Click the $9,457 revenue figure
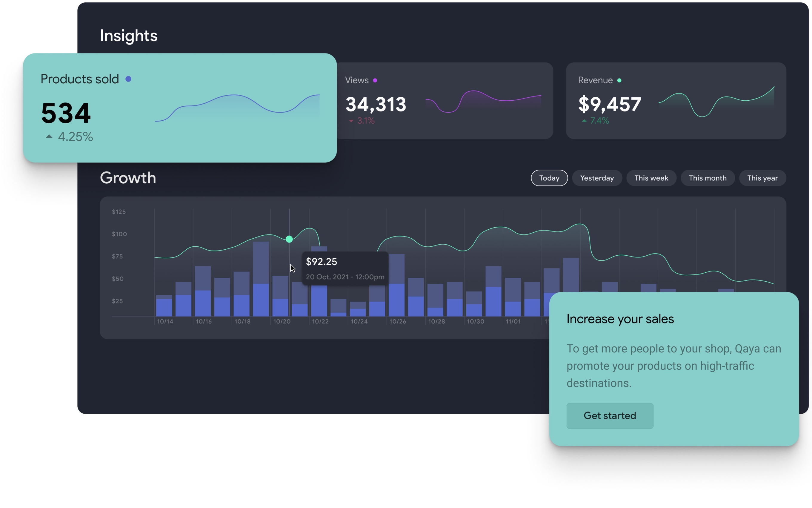 pos(610,104)
